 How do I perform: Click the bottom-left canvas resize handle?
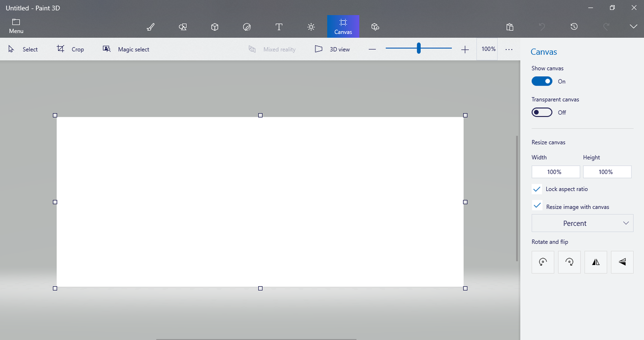[55, 288]
